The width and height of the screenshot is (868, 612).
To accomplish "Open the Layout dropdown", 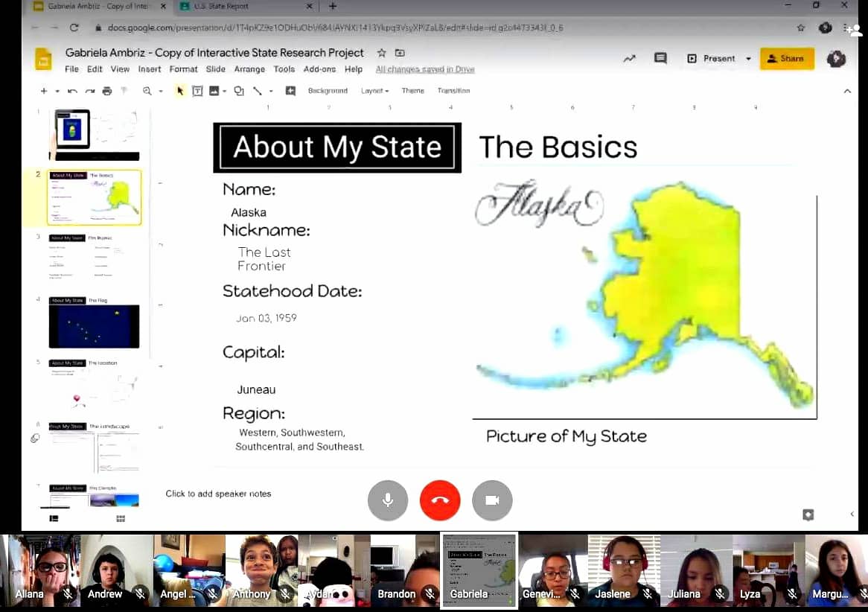I will (x=374, y=91).
